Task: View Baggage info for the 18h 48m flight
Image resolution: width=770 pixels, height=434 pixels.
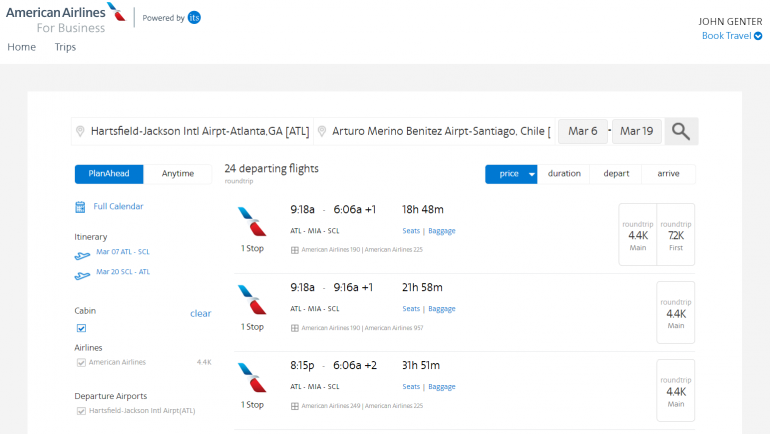Action: pyautogui.click(x=442, y=230)
